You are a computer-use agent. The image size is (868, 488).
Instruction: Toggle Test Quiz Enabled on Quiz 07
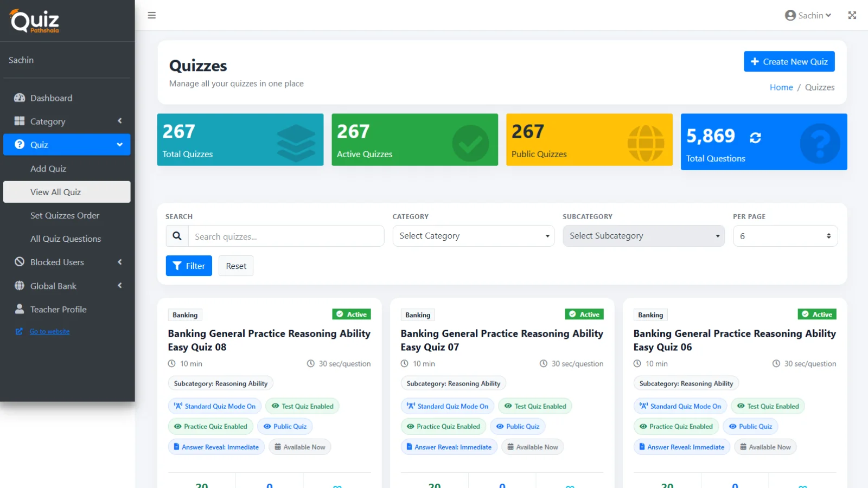[535, 406]
